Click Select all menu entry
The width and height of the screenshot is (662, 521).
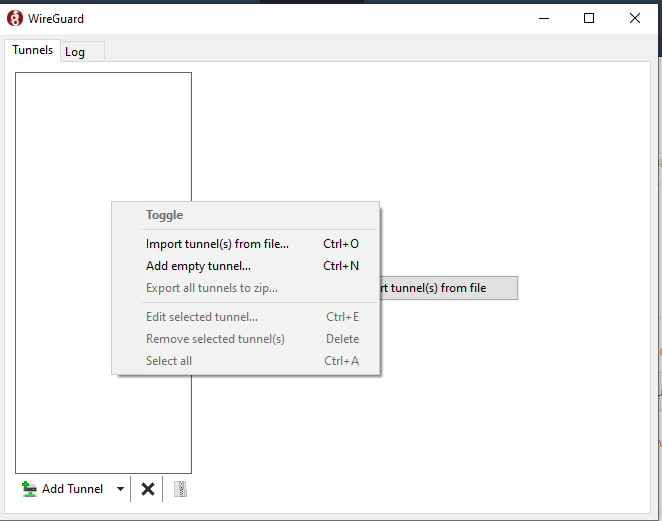tap(246, 361)
